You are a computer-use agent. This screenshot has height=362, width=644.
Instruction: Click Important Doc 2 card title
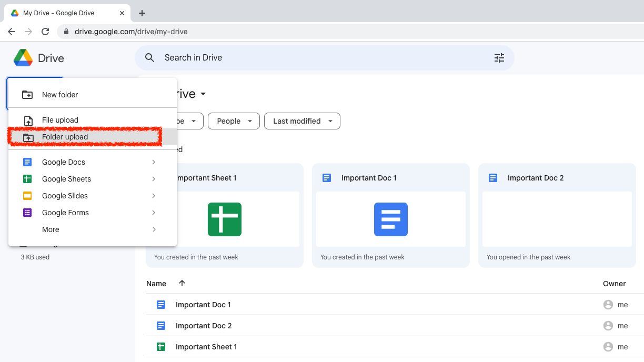point(536,178)
